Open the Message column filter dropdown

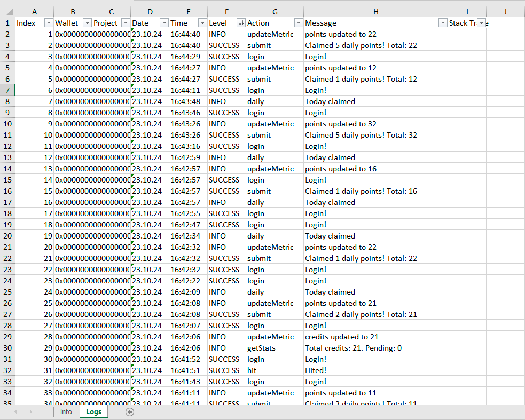point(443,23)
